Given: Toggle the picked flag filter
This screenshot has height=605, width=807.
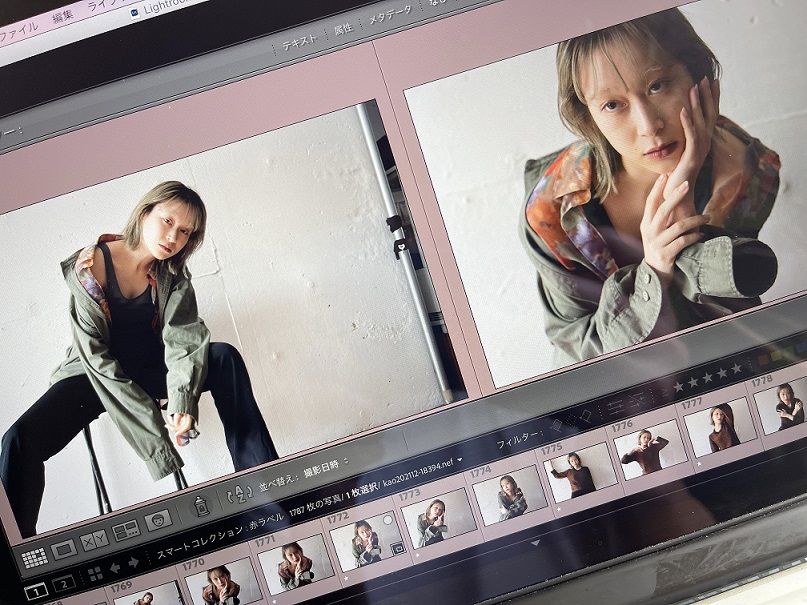Looking at the screenshot, I should coord(557,425).
